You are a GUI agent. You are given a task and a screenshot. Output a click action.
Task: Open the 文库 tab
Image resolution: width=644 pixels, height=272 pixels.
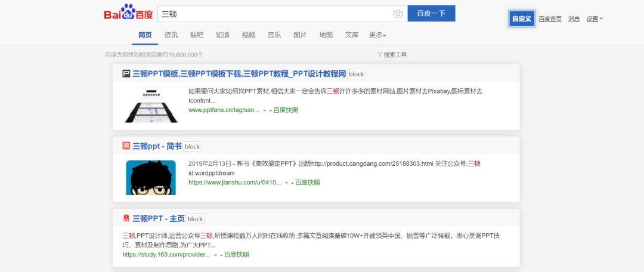pos(352,35)
